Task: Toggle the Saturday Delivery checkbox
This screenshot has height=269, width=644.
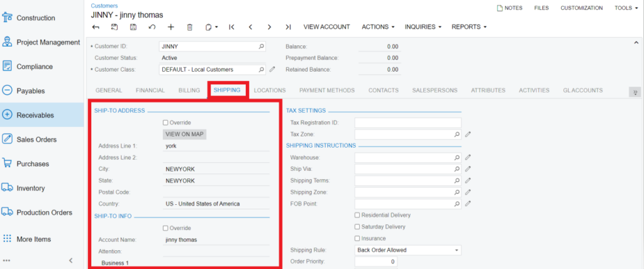Action: click(358, 227)
